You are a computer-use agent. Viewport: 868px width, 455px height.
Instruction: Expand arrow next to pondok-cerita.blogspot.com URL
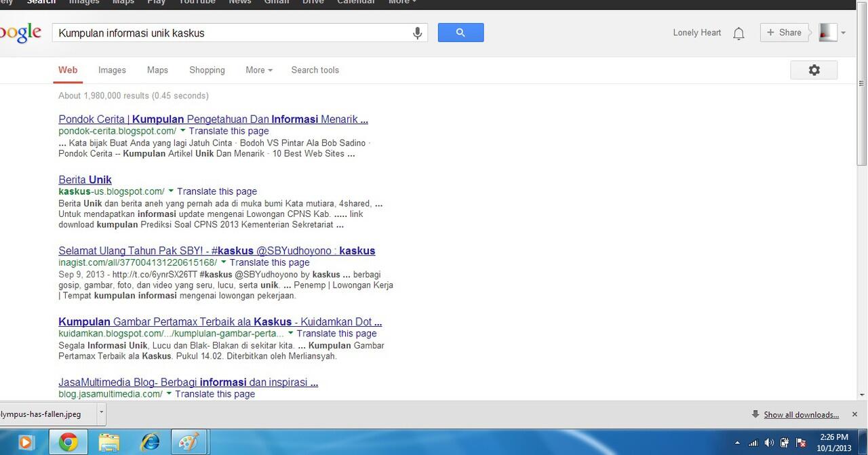[183, 131]
